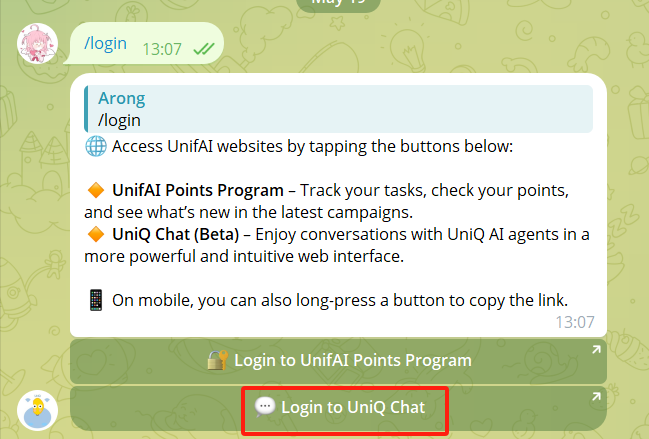Click orange diamond beside UniQ Chat (Beta)
This screenshot has height=439, width=649.
pos(96,234)
